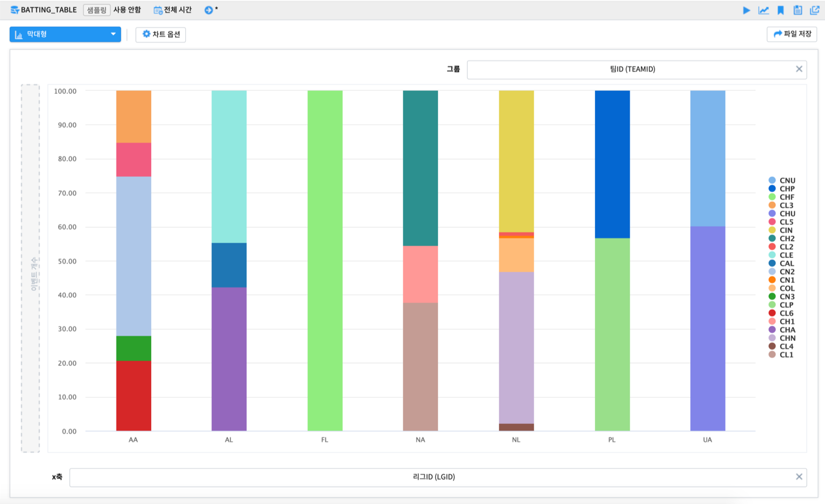Screen dimensions: 825x504
Task: Click the BATTING_TABLE data source icon
Action: point(15,10)
